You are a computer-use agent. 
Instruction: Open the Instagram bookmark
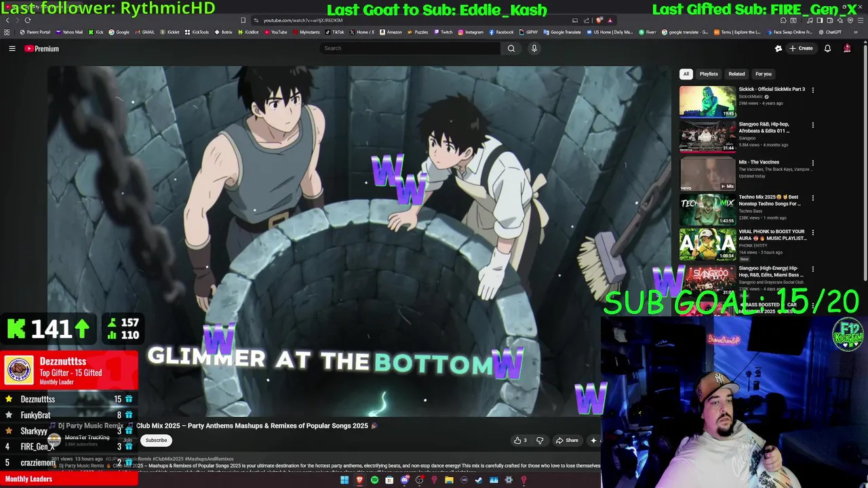[471, 32]
